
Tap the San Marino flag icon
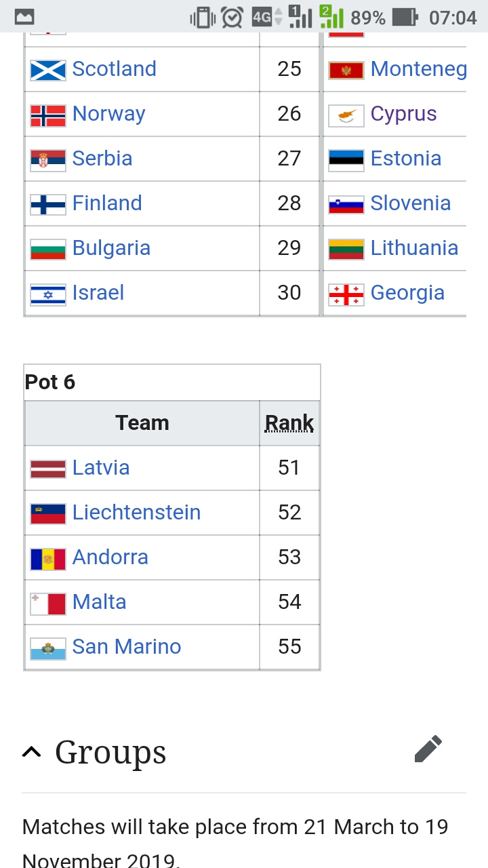48,648
